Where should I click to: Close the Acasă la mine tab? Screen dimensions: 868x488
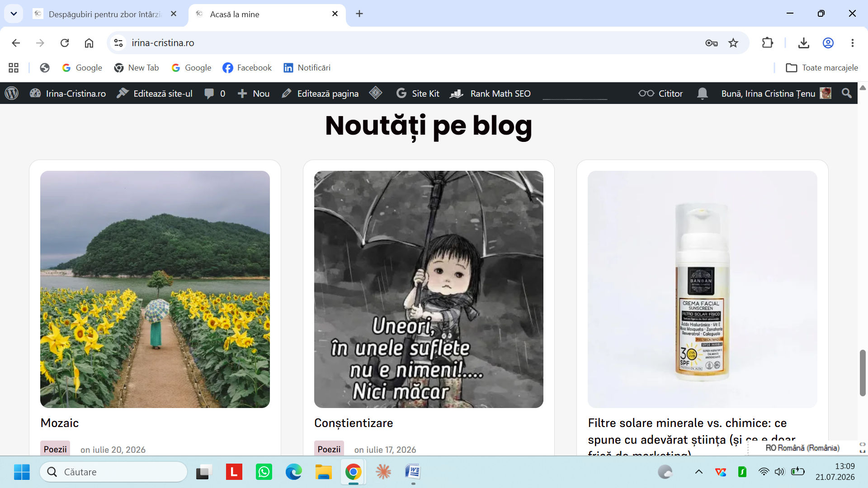(x=335, y=14)
